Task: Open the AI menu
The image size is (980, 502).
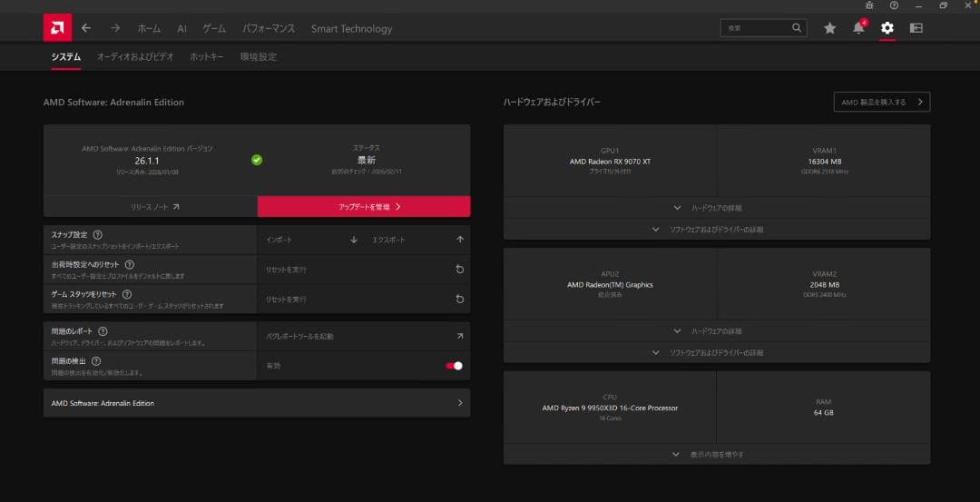Action: coord(181,29)
